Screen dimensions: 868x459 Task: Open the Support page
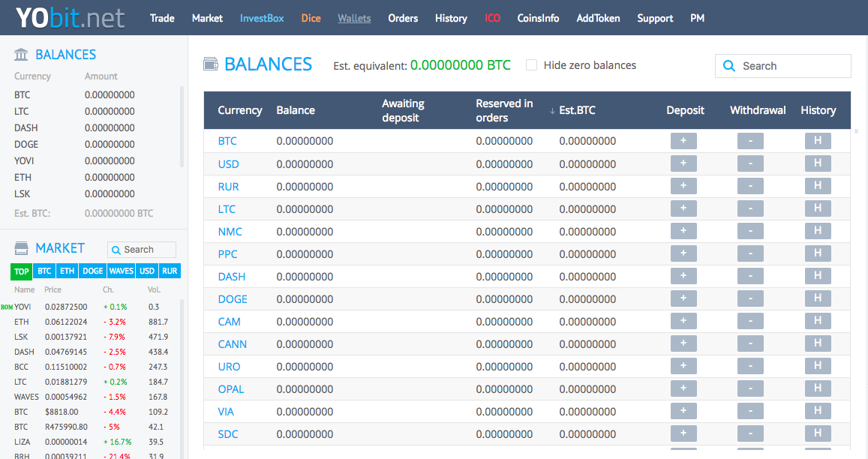655,18
